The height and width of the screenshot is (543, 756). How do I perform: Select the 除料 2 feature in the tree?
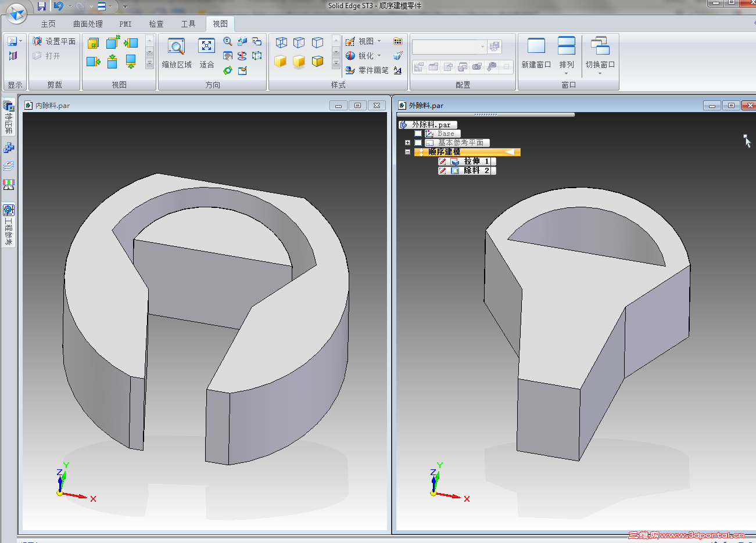472,171
